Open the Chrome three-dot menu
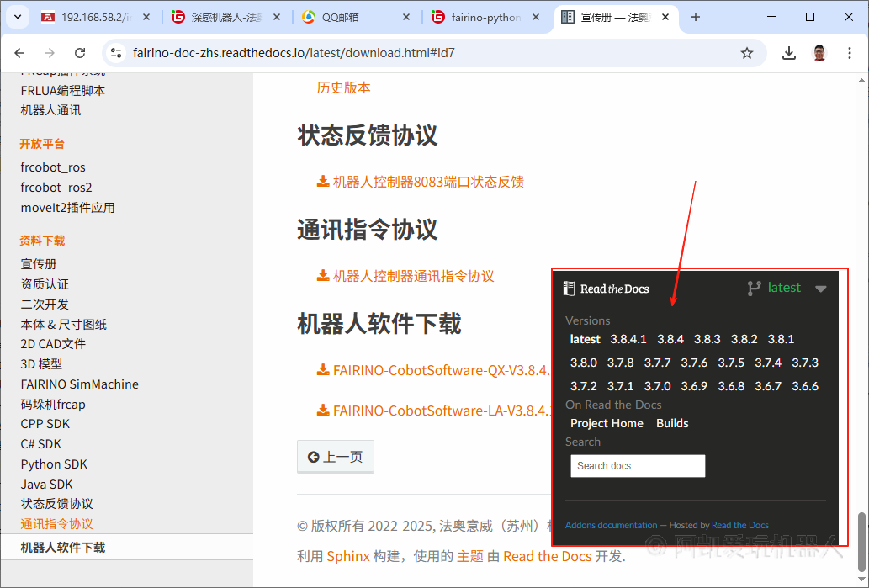 click(849, 53)
